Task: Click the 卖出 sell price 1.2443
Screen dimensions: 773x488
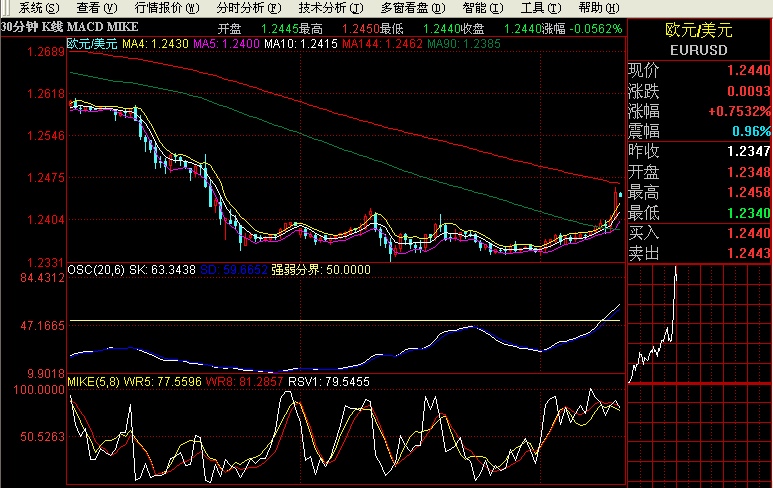Action: (x=749, y=254)
